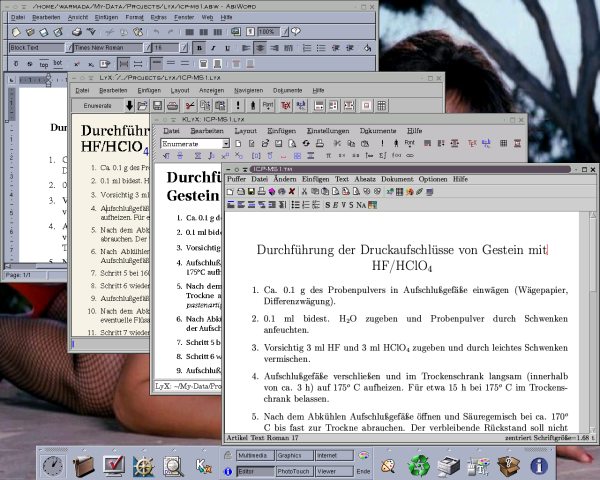
Task: Click pi symbol in KLyX math toolbar
Action: pyautogui.click(x=328, y=156)
